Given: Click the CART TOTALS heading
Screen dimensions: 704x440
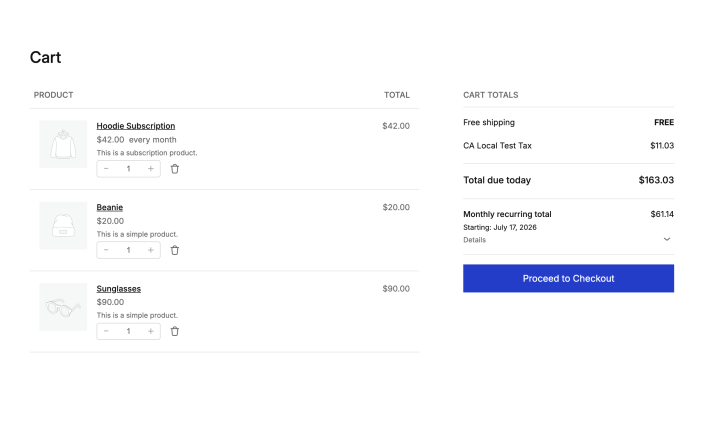Looking at the screenshot, I should pyautogui.click(x=491, y=95).
